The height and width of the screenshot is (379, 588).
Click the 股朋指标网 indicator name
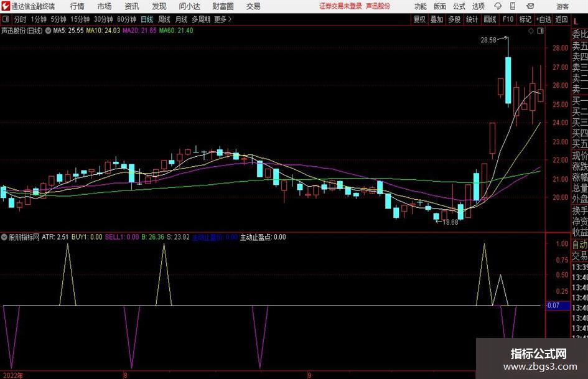(x=24, y=237)
